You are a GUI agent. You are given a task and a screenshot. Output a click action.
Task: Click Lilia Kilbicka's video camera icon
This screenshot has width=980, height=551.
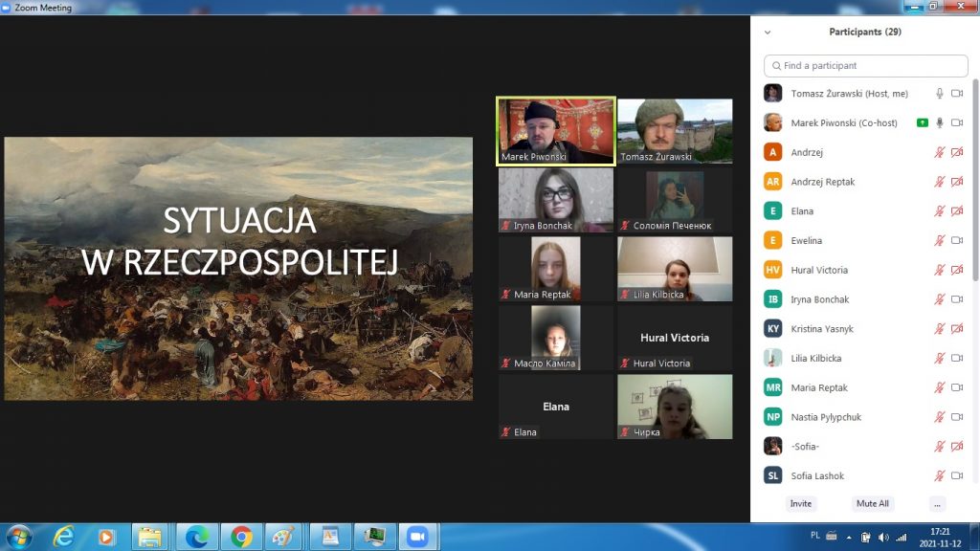(956, 358)
